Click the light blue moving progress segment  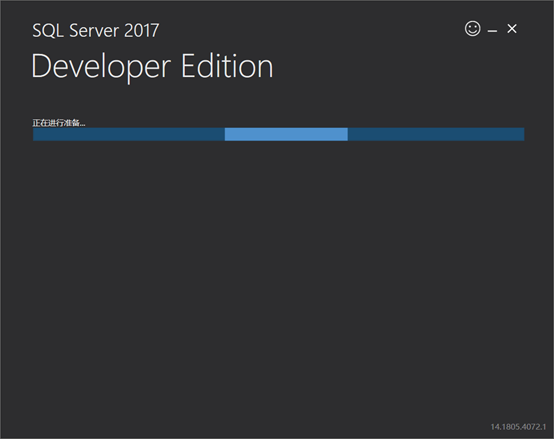(286, 134)
